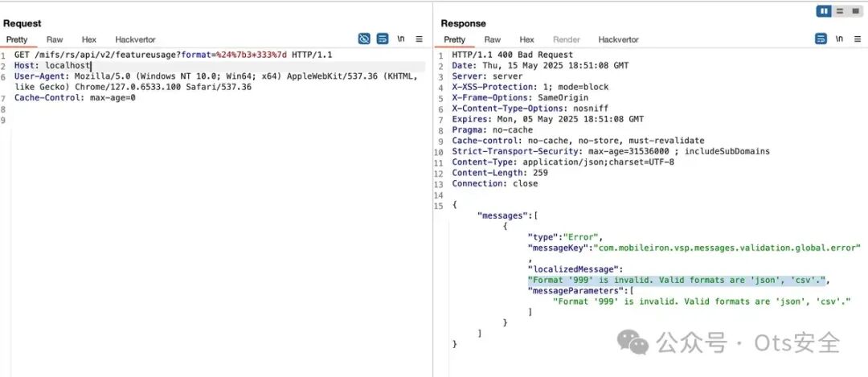Image resolution: width=868 pixels, height=377 pixels.
Task: Click the messageKey com.mobileiron.vsp value
Action: click(x=727, y=248)
